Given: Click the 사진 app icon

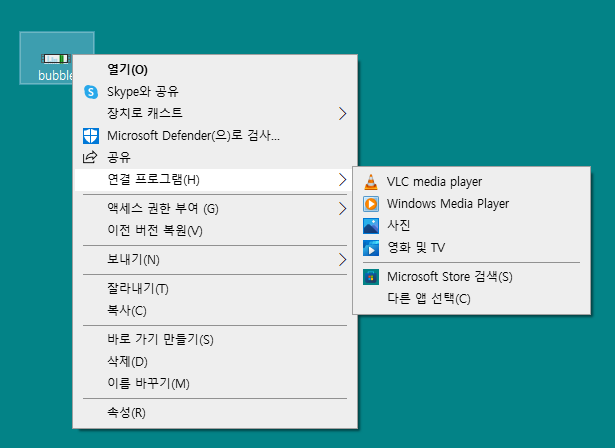Looking at the screenshot, I should click(371, 226).
